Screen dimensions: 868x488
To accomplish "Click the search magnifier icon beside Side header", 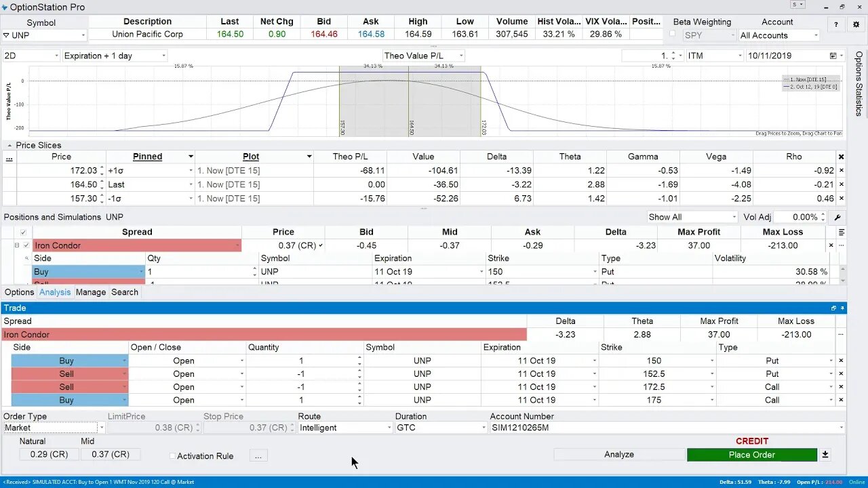I will [27, 258].
